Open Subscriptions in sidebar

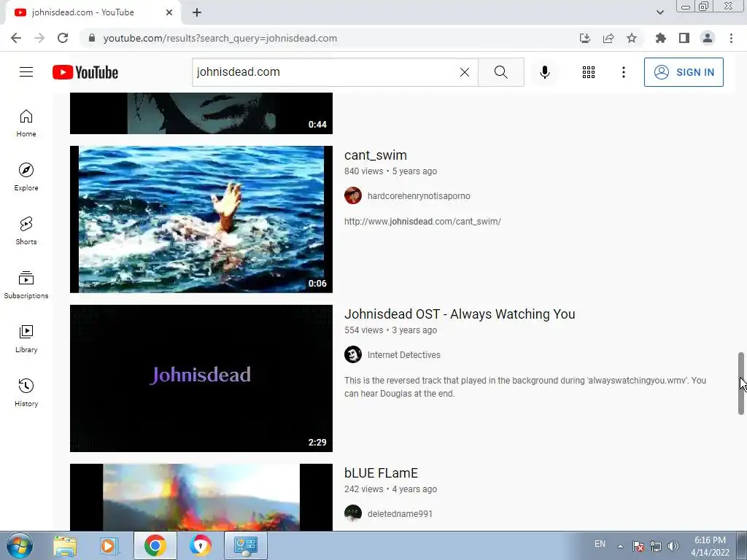26,285
